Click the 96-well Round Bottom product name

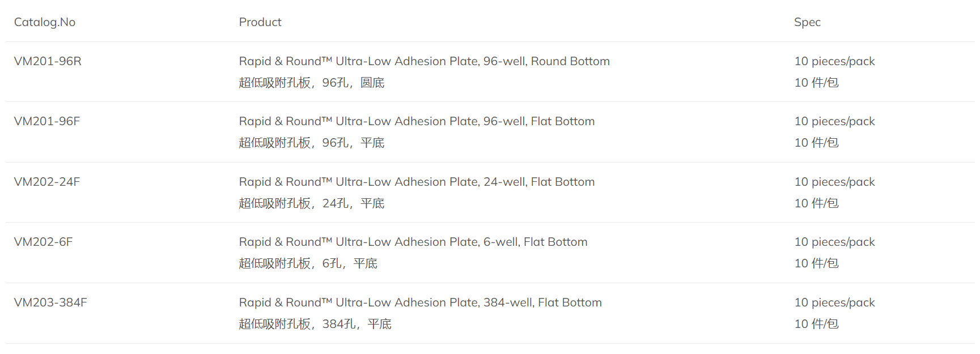pyautogui.click(x=425, y=61)
